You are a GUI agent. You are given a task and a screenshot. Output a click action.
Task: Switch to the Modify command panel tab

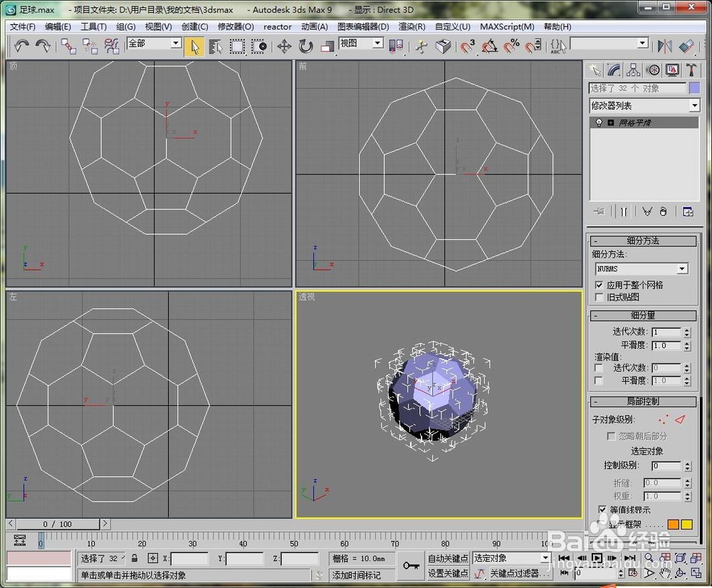[614, 70]
